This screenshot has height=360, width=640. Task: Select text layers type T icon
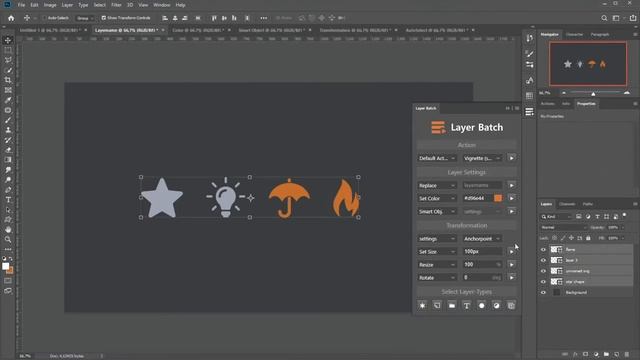(x=467, y=305)
